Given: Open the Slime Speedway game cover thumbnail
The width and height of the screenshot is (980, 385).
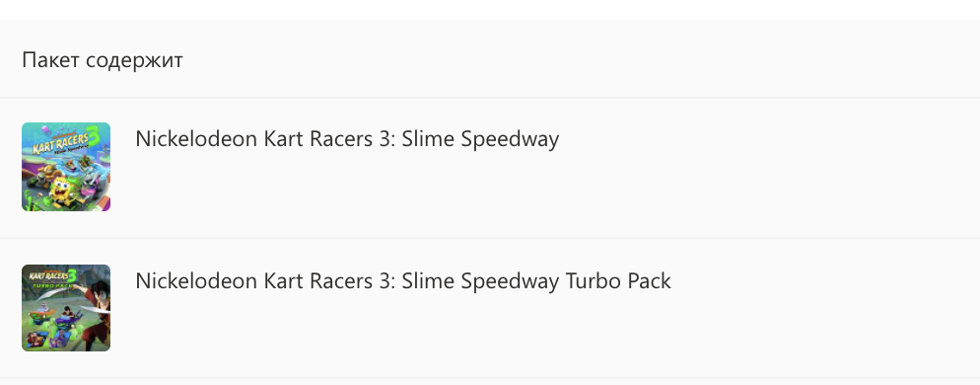Looking at the screenshot, I should (x=66, y=167).
